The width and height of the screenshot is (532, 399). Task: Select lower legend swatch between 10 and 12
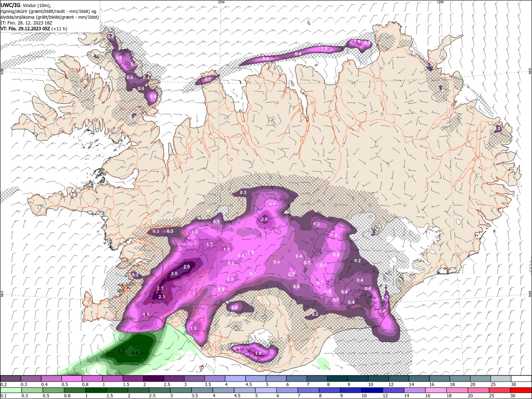pyautogui.click(x=372, y=390)
